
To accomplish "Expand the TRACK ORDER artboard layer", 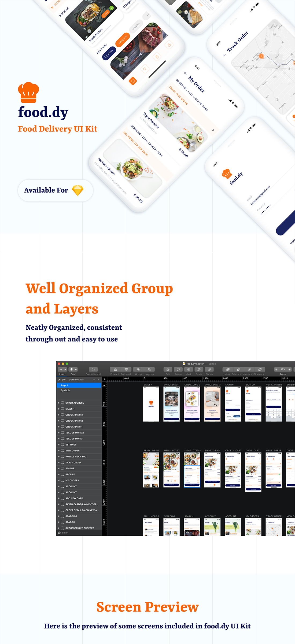I will click(x=59, y=462).
